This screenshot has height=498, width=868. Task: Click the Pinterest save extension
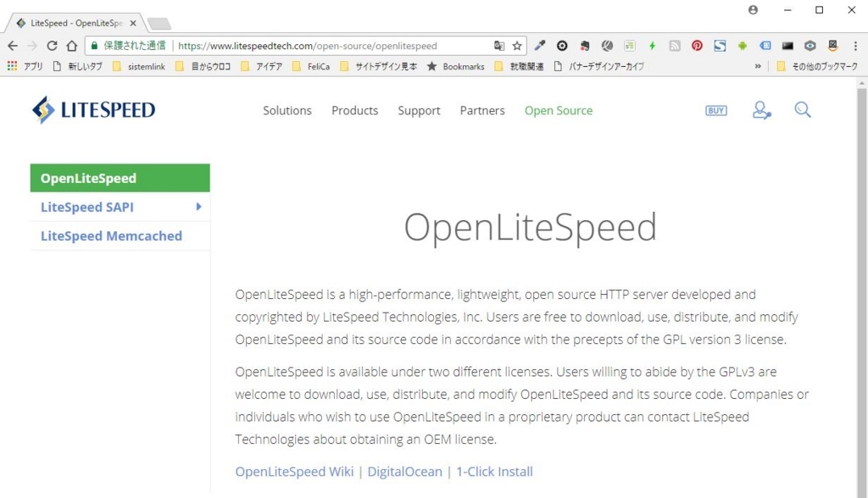click(x=697, y=46)
